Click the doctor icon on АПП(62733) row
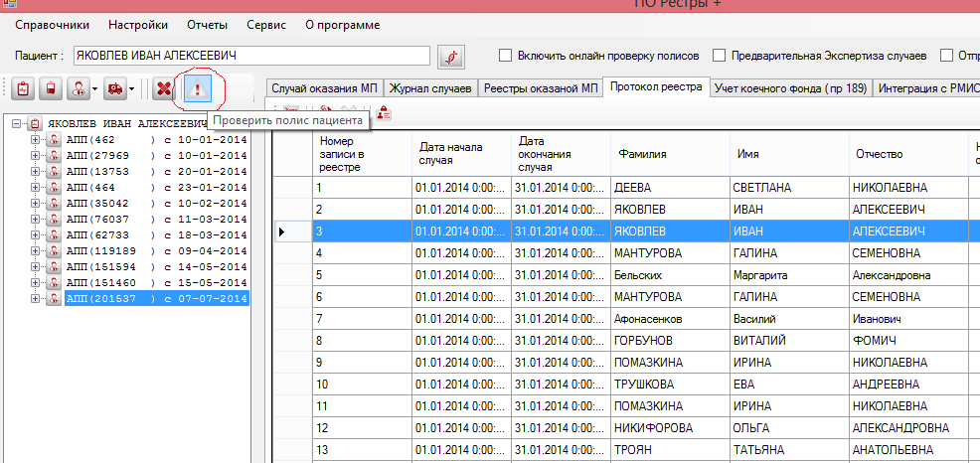This screenshot has width=980, height=463. [55, 234]
